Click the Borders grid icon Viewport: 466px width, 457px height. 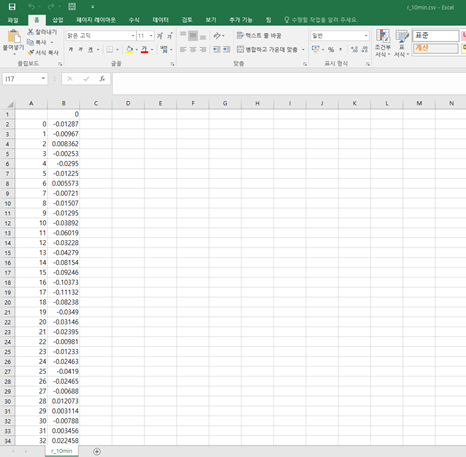coord(109,49)
